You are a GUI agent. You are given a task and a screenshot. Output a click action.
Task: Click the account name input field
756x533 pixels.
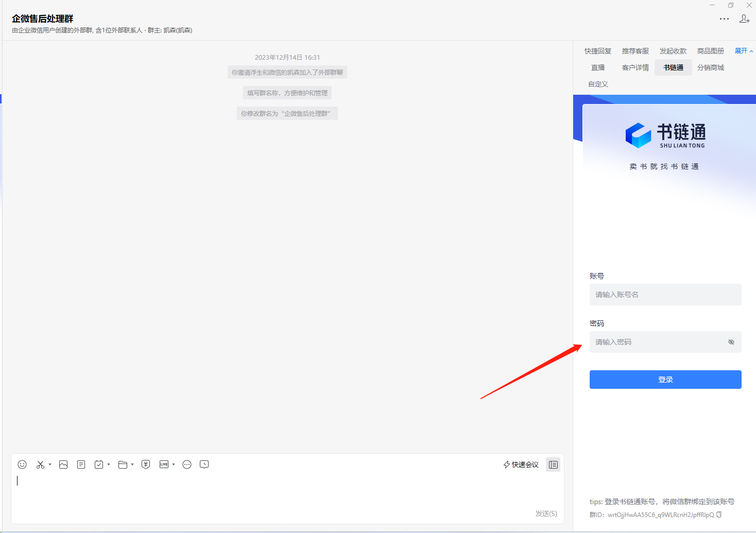point(665,295)
